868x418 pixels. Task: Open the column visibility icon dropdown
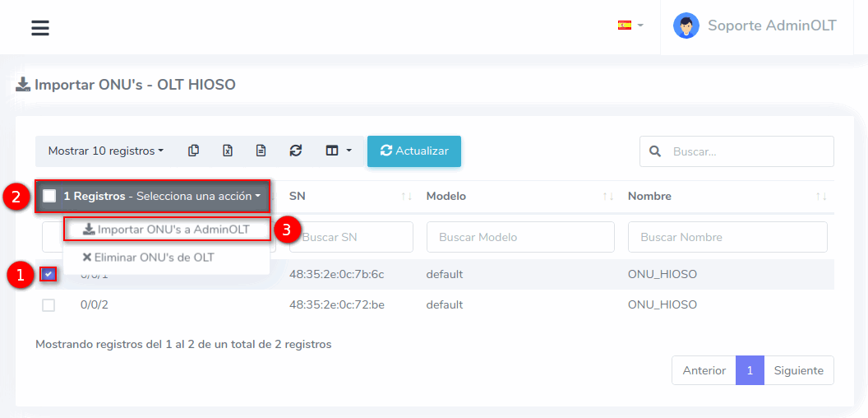point(339,151)
